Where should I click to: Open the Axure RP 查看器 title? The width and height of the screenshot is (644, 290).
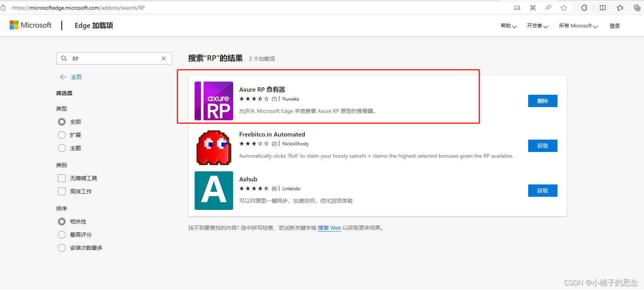(x=262, y=89)
